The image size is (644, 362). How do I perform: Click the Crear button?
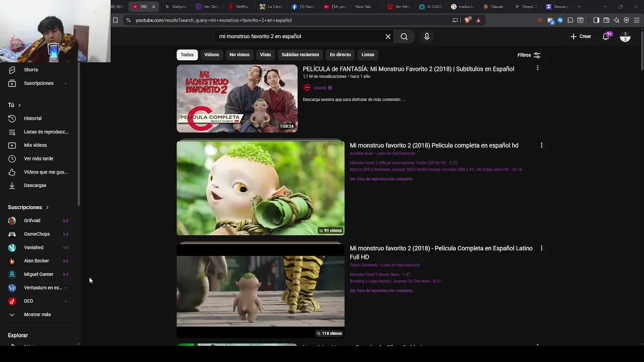[581, 36]
